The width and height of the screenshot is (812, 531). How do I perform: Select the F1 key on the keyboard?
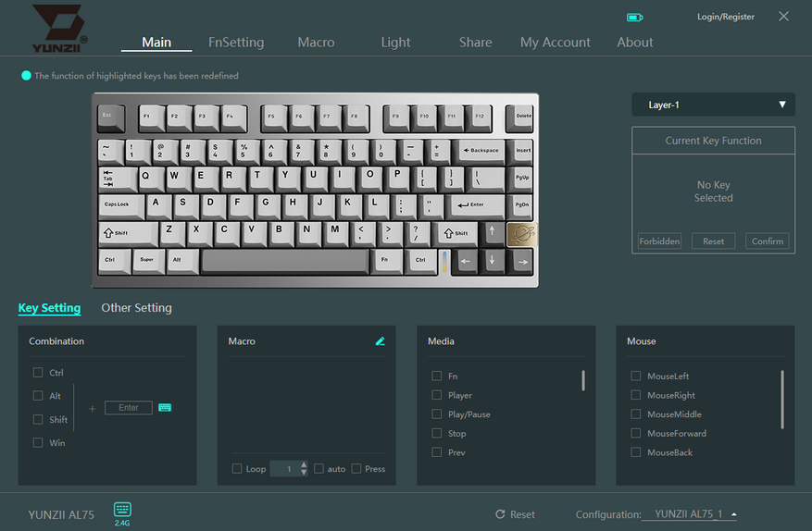(x=151, y=117)
